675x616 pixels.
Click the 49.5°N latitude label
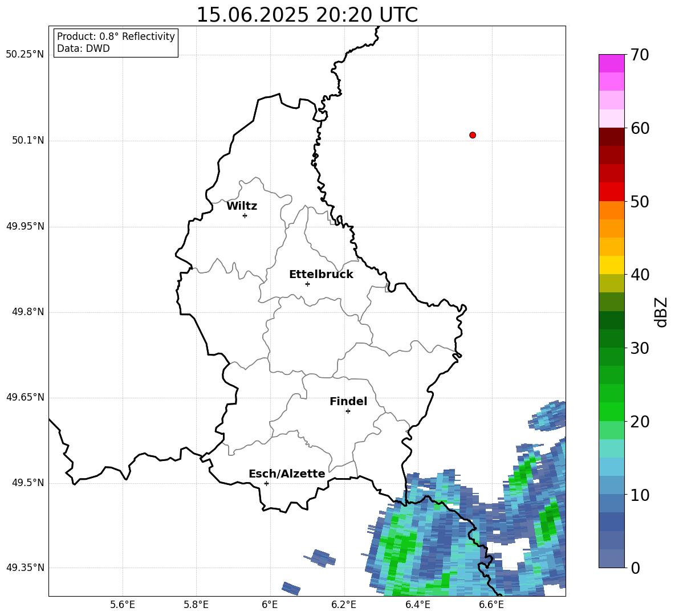click(28, 483)
